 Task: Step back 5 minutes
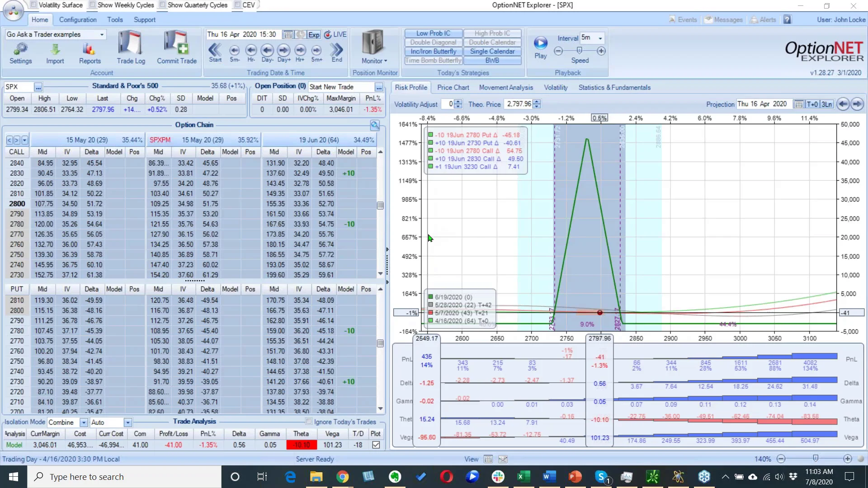[x=234, y=52]
